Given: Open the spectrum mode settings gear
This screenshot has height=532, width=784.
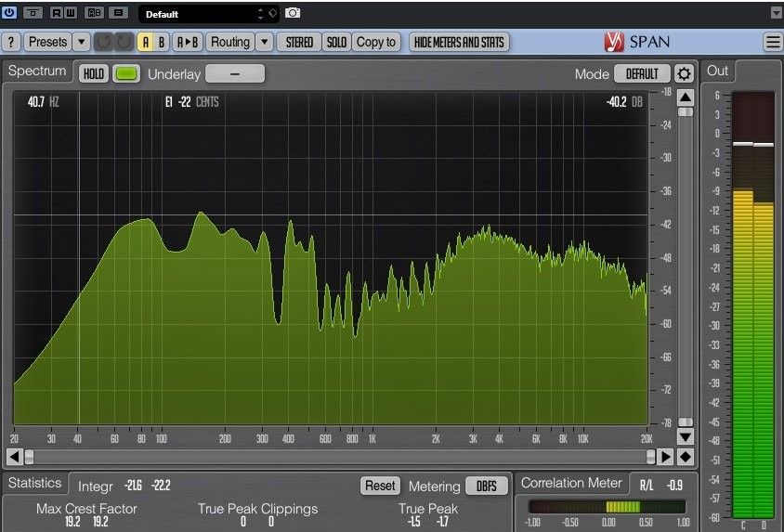Looking at the screenshot, I should coord(685,74).
